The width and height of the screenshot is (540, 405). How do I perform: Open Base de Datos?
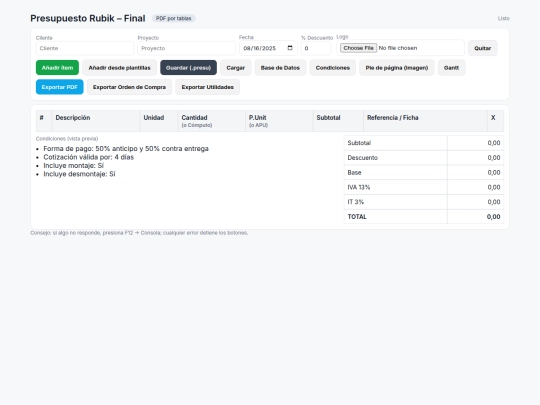280,68
